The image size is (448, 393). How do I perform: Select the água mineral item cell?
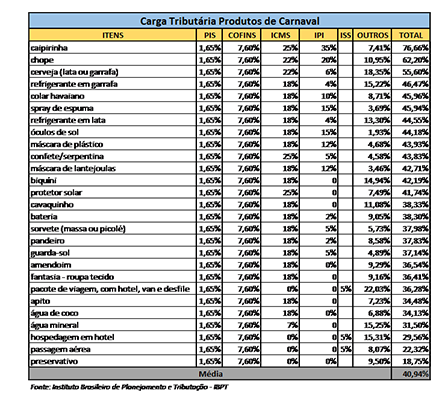(113, 325)
